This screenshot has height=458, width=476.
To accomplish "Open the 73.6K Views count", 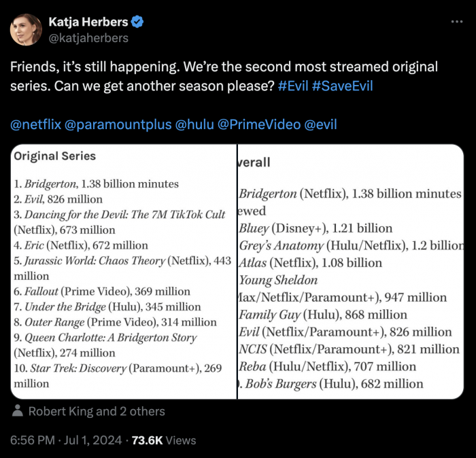I will coord(164,440).
